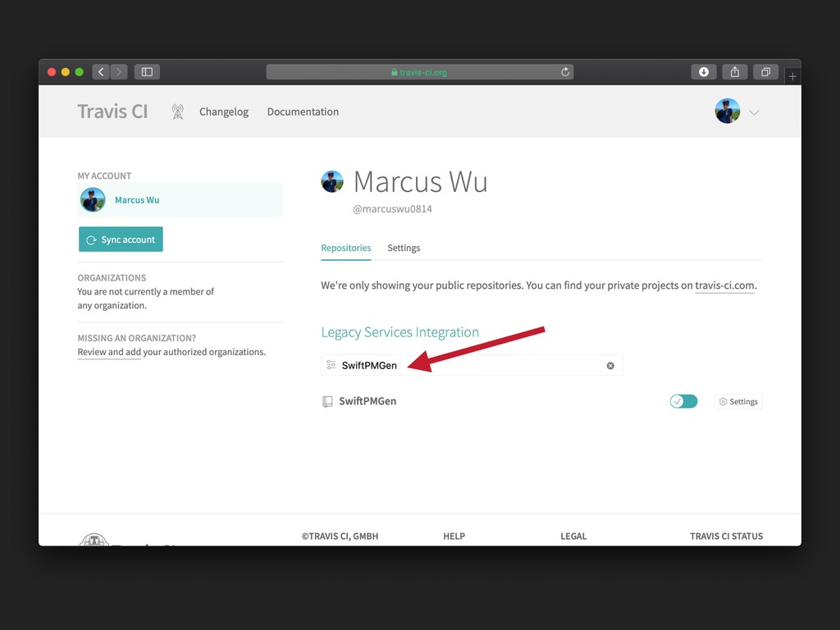Select Marcus Wu in My Account sidebar
840x630 pixels.
[180, 200]
